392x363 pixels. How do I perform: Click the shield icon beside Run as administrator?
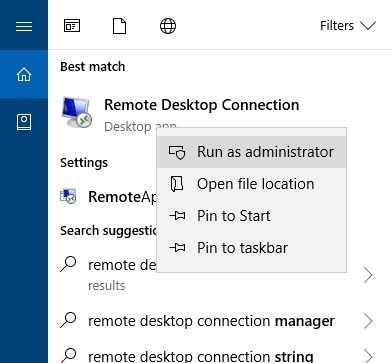[x=177, y=152]
